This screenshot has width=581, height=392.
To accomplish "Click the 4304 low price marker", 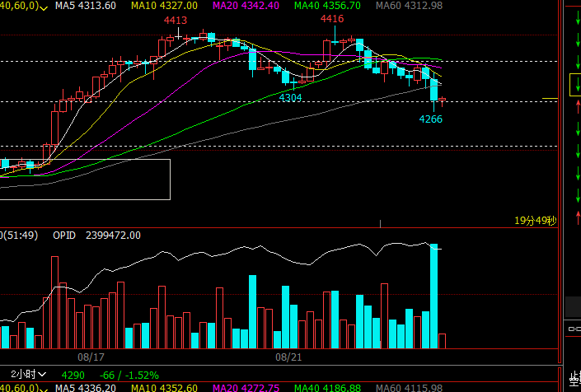I will 290,97.
